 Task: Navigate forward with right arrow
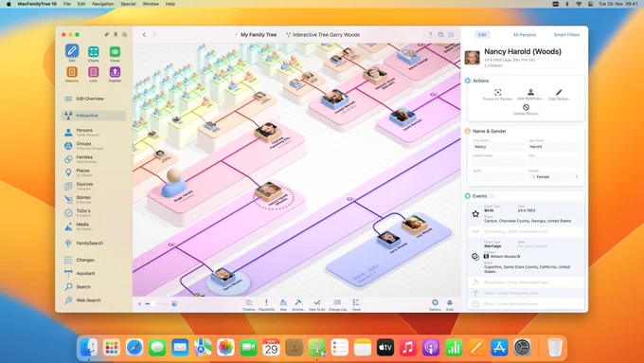click(154, 34)
